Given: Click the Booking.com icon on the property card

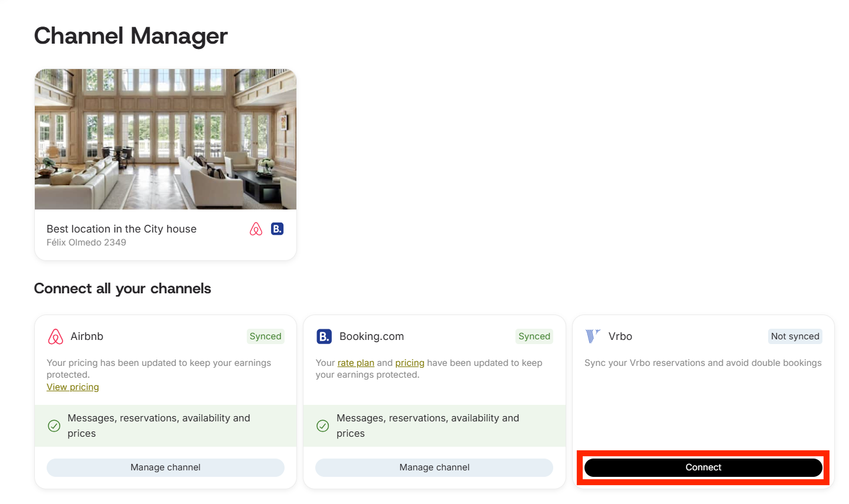Looking at the screenshot, I should point(277,229).
